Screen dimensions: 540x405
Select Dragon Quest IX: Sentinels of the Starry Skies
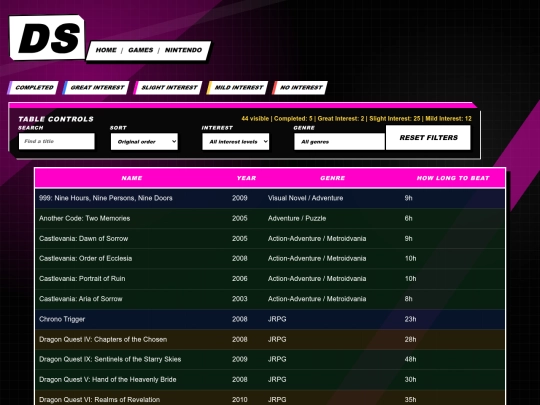tap(270, 359)
